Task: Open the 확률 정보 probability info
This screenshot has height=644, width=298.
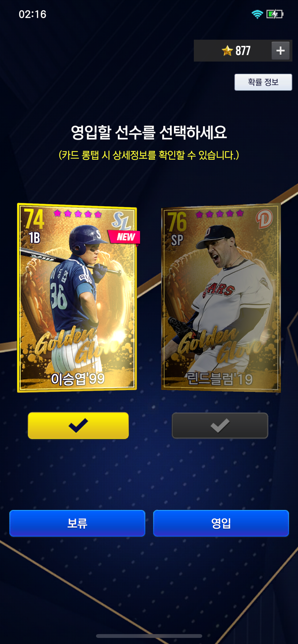Action: 263,82
